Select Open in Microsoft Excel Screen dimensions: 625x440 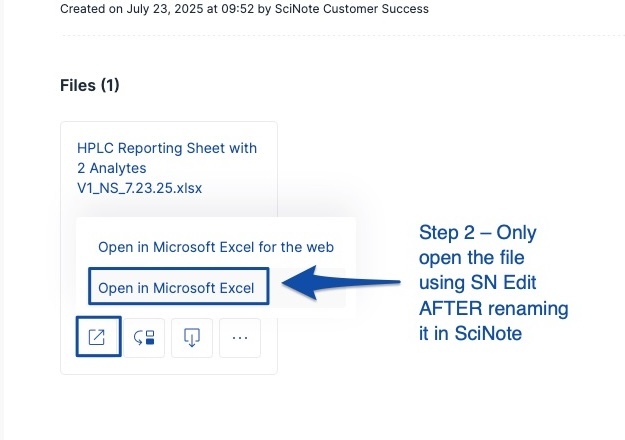[x=176, y=289]
